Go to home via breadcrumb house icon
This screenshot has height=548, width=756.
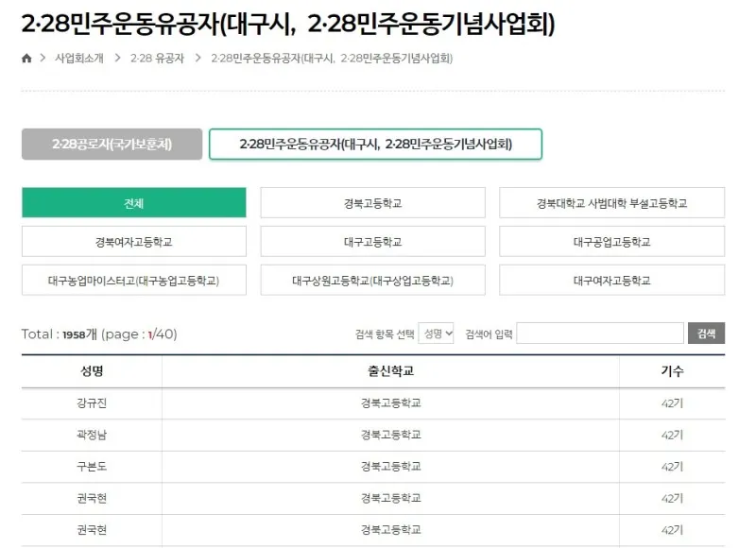26,59
